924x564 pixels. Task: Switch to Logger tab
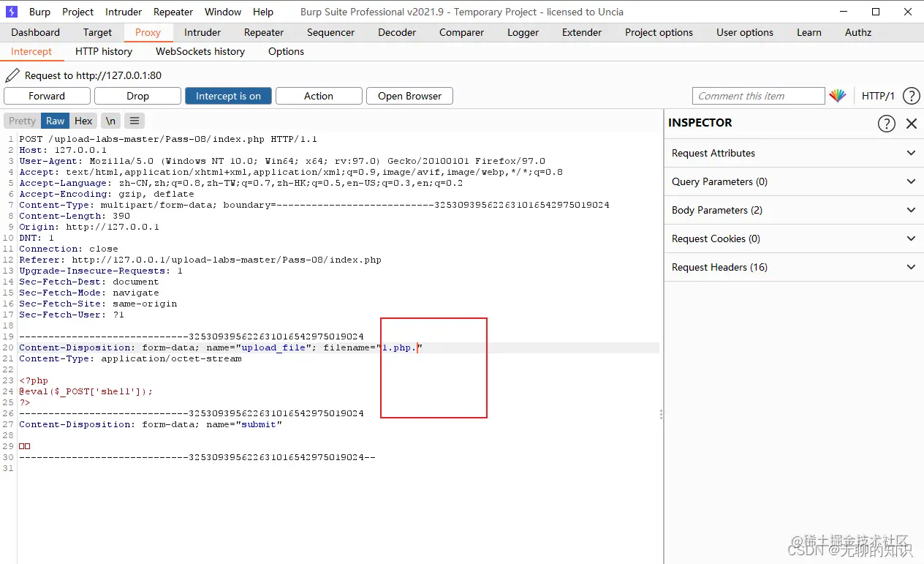pos(523,32)
